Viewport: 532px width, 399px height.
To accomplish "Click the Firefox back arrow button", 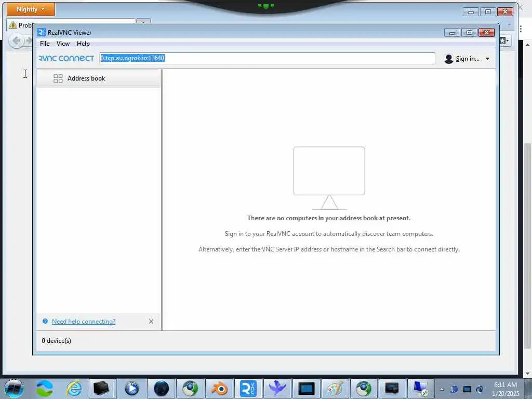I will tap(16, 41).
